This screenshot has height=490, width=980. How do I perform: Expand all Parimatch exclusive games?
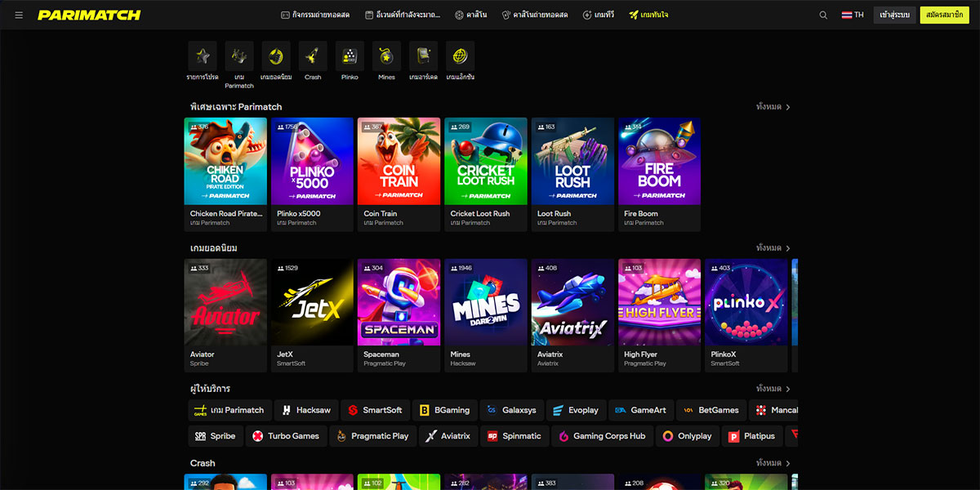(773, 107)
